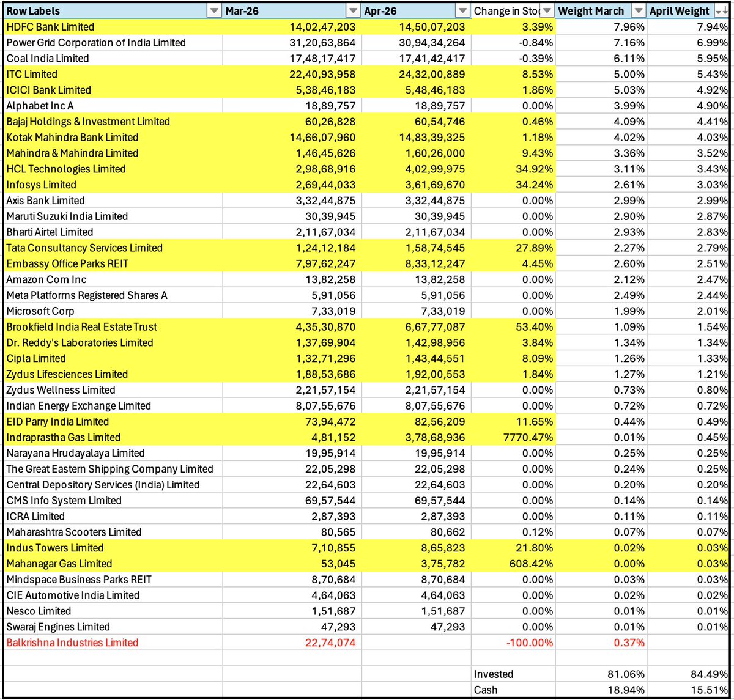
Task: Select Meta Platforms Registered Shares A
Action: [113, 295]
